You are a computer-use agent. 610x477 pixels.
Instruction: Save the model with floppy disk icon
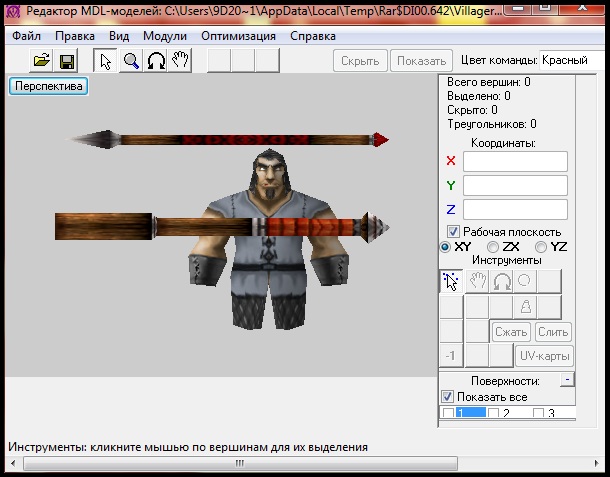pos(67,61)
